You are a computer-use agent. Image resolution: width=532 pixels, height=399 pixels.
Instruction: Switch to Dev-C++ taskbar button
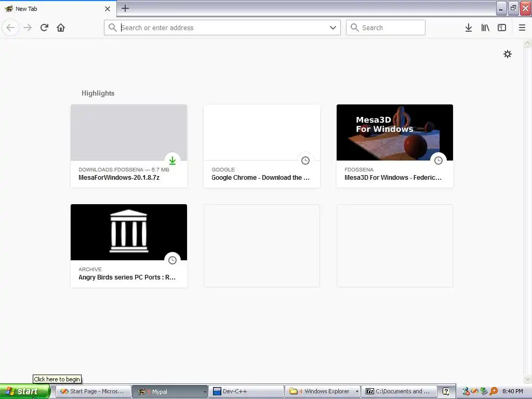pos(246,391)
